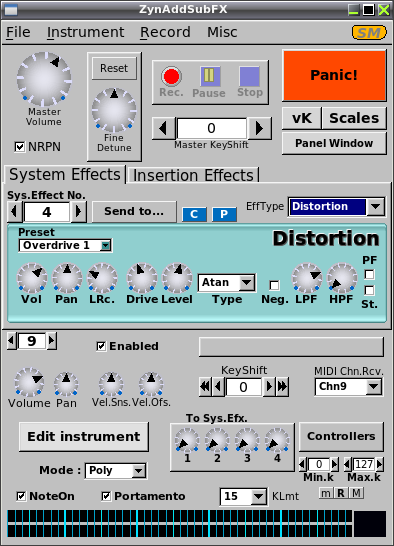
Task: Toggle the Portamento checkbox
Action: [106, 496]
